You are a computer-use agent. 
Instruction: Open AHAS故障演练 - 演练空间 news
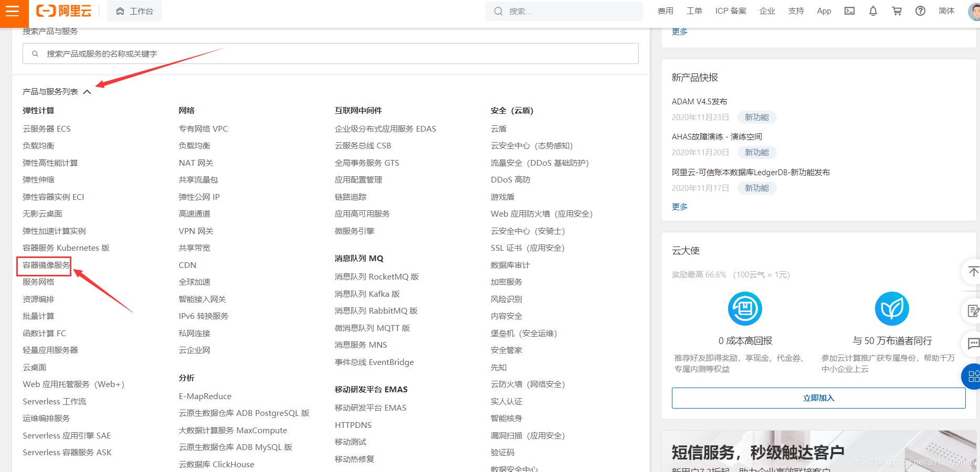click(x=717, y=136)
